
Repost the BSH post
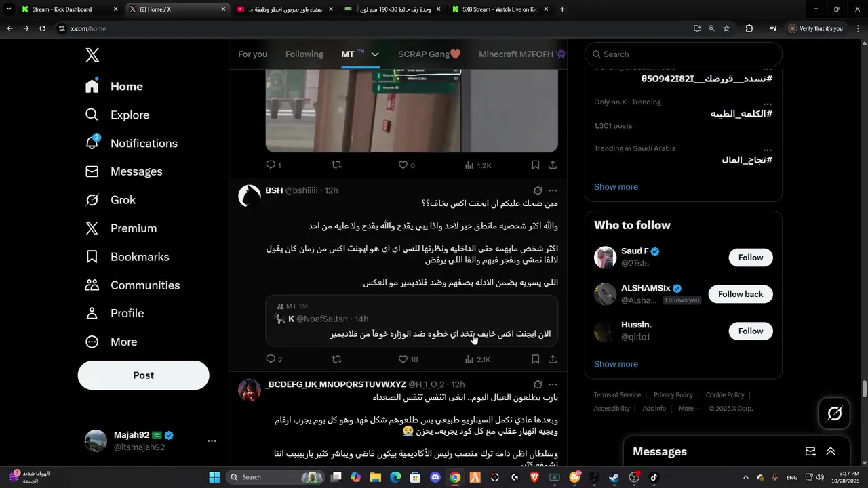tap(336, 359)
